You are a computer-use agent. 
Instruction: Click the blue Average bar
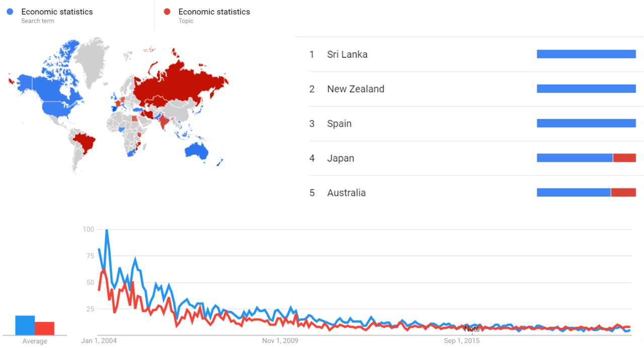point(25,325)
